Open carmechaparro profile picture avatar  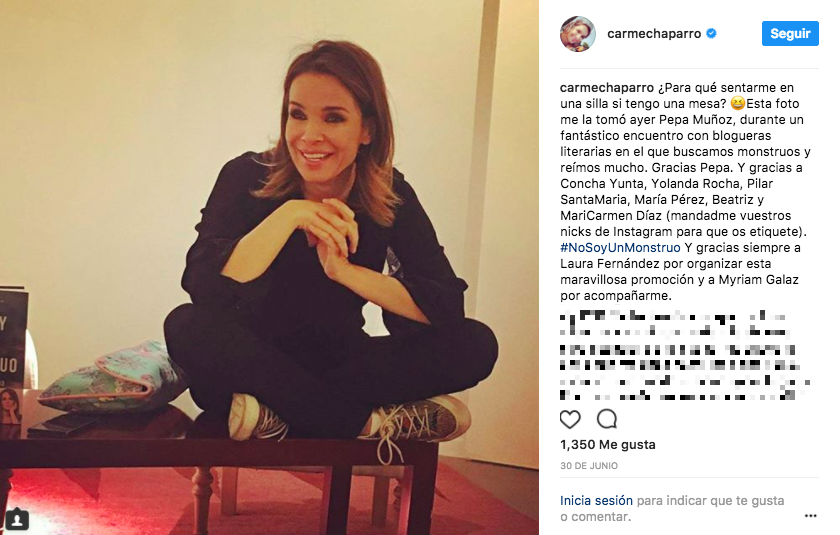[578, 34]
